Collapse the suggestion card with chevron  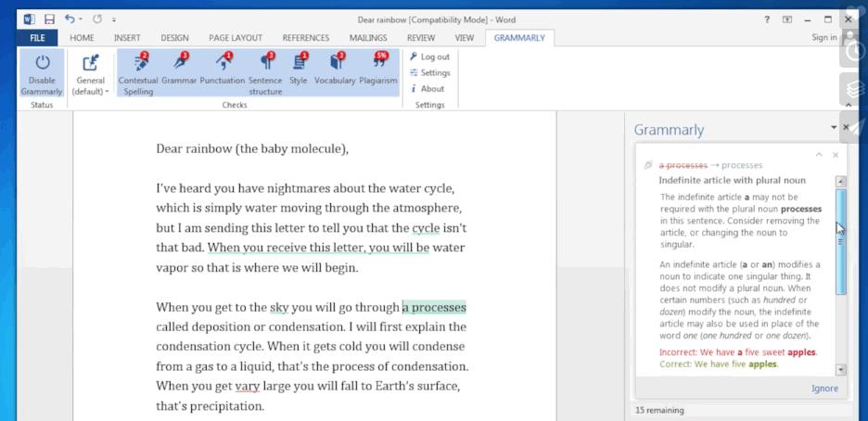click(819, 155)
